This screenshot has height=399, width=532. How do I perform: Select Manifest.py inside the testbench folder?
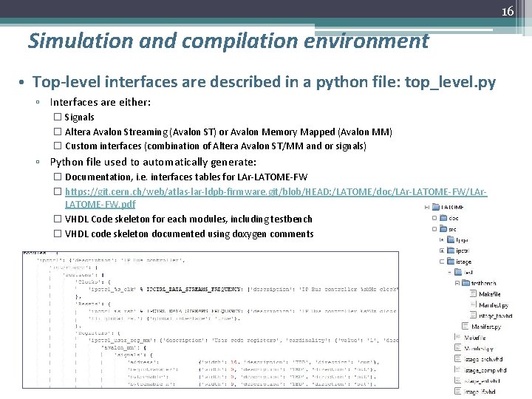(494, 305)
